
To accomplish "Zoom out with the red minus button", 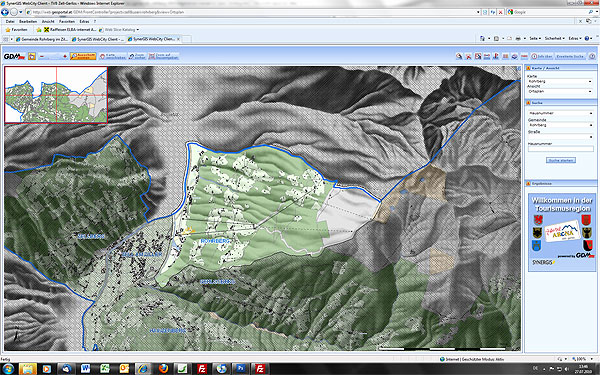I will (x=42, y=56).
